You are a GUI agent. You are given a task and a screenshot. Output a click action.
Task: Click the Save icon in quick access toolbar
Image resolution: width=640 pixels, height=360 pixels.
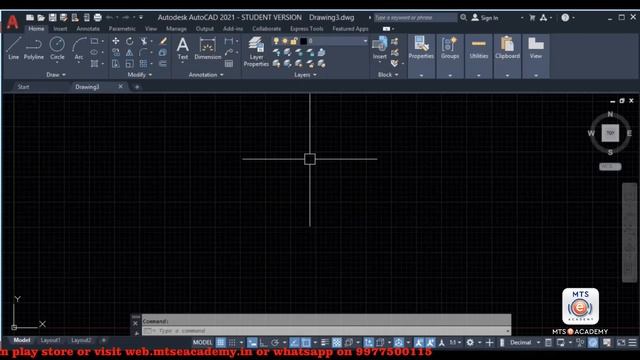53,18
